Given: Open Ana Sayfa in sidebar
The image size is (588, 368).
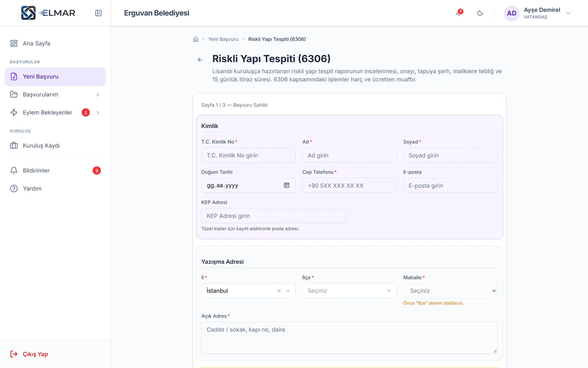Looking at the screenshot, I should click(x=55, y=43).
